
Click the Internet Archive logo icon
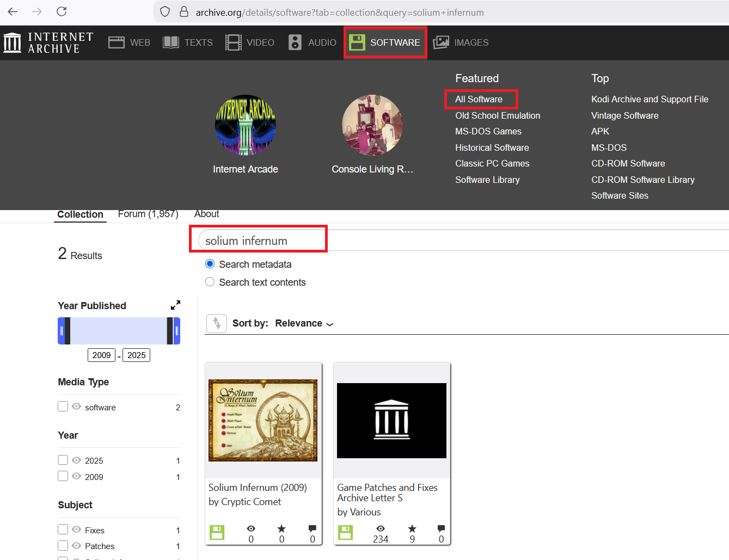point(12,42)
